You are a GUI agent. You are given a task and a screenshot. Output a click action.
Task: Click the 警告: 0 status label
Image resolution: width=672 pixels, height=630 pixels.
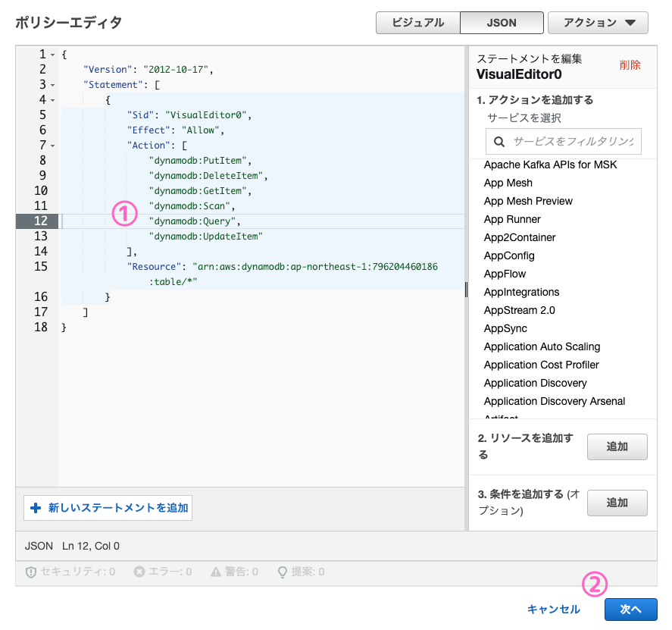pyautogui.click(x=241, y=572)
